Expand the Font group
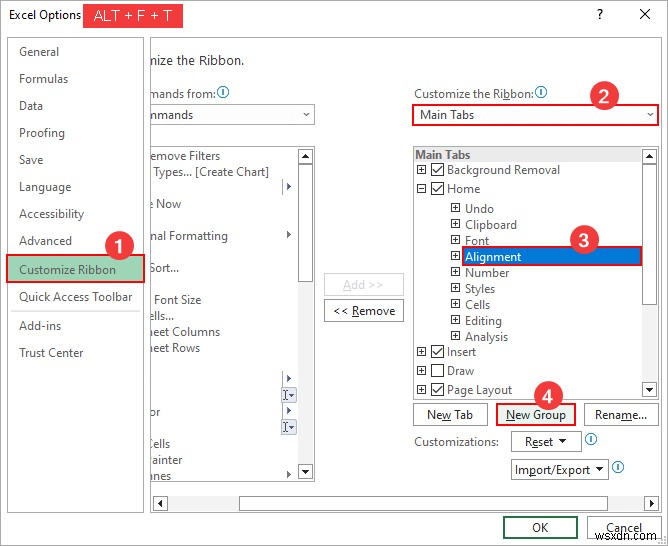 click(455, 239)
